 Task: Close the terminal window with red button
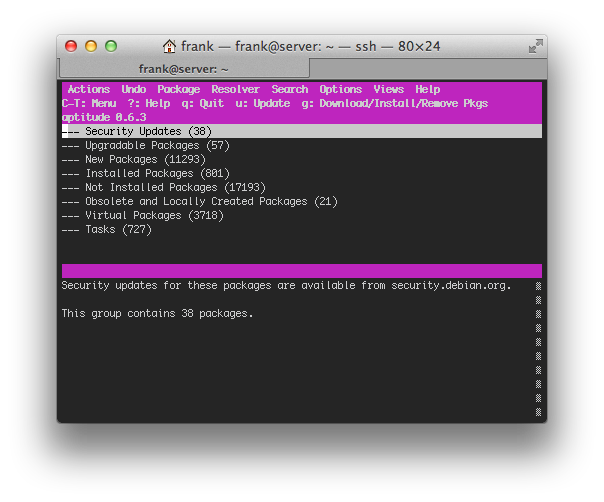[71, 46]
